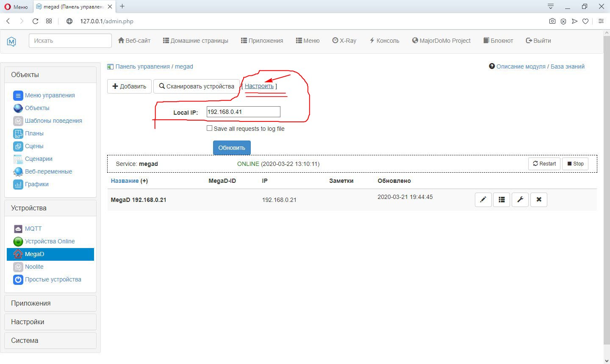Click the site info globe icon in address bar
The height and width of the screenshot is (364, 610).
tap(69, 21)
